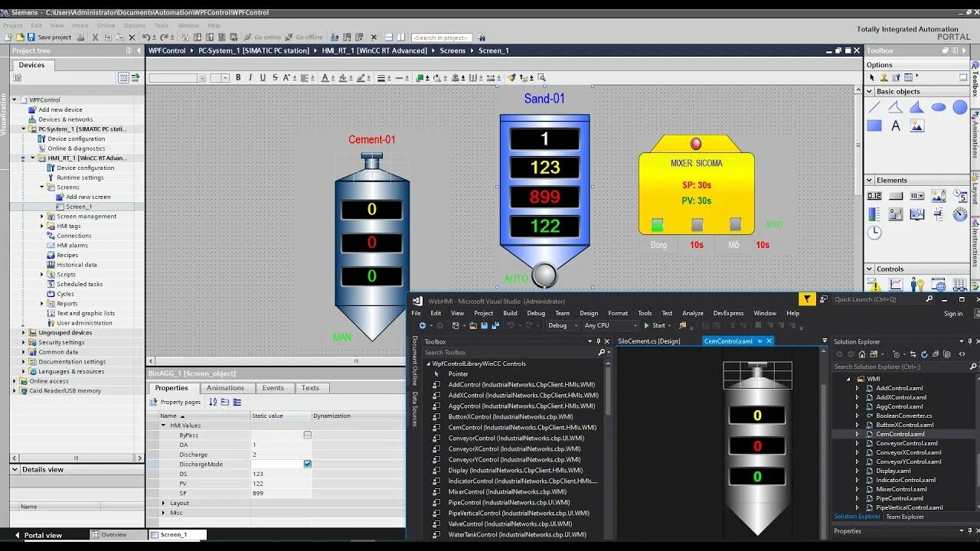Click the SP static value cell 899
The image size is (980, 551).
tap(280, 493)
